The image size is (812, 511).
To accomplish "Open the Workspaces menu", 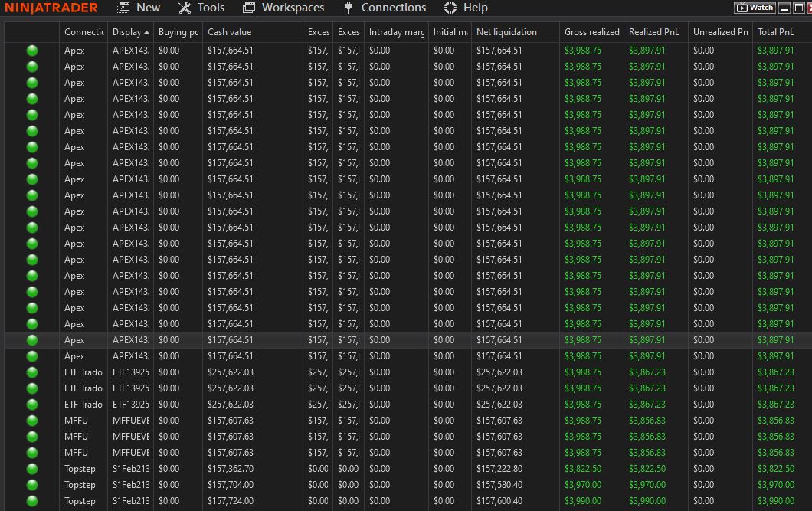I will click(x=283, y=8).
